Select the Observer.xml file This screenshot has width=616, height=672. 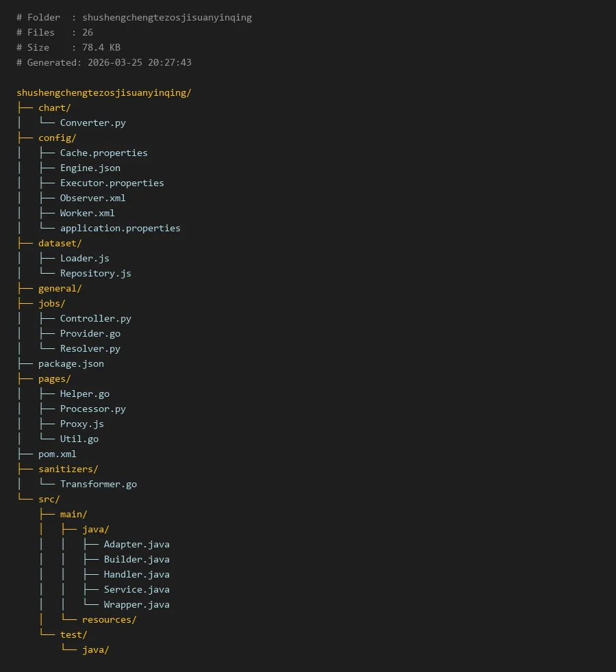[x=92, y=198]
